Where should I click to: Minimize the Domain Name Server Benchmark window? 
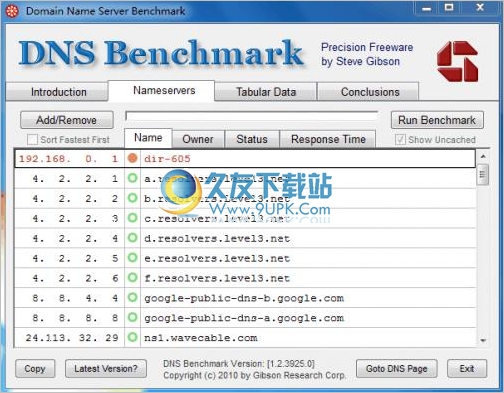[426, 8]
